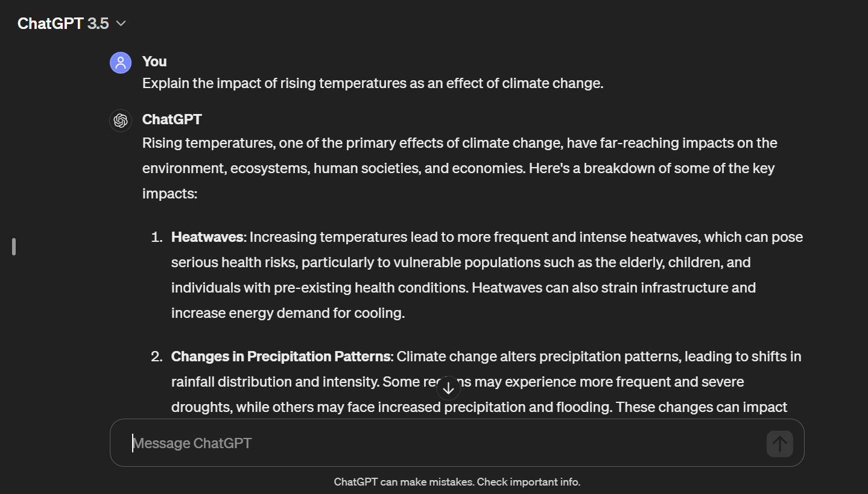This screenshot has width=868, height=494.
Task: Click the "You" sender name
Action: pos(154,62)
